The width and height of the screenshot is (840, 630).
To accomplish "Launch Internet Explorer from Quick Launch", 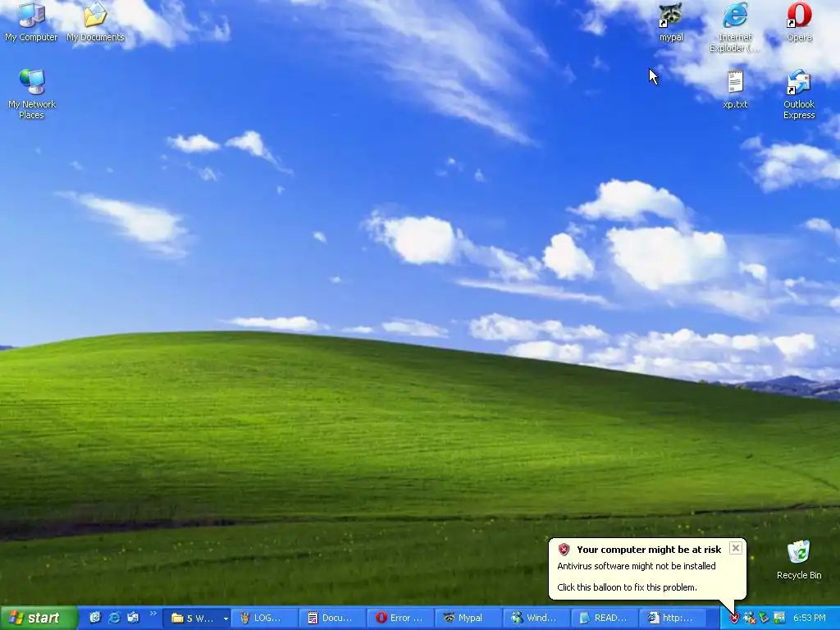I will click(x=114, y=618).
